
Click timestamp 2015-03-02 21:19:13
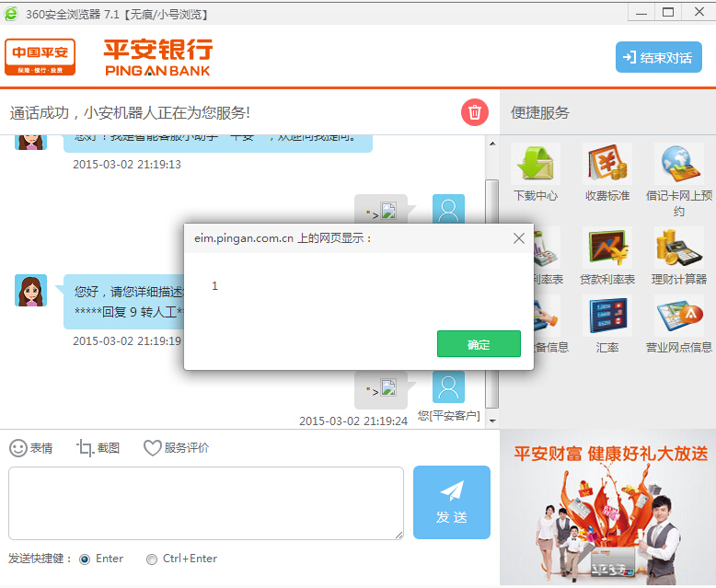(127, 165)
